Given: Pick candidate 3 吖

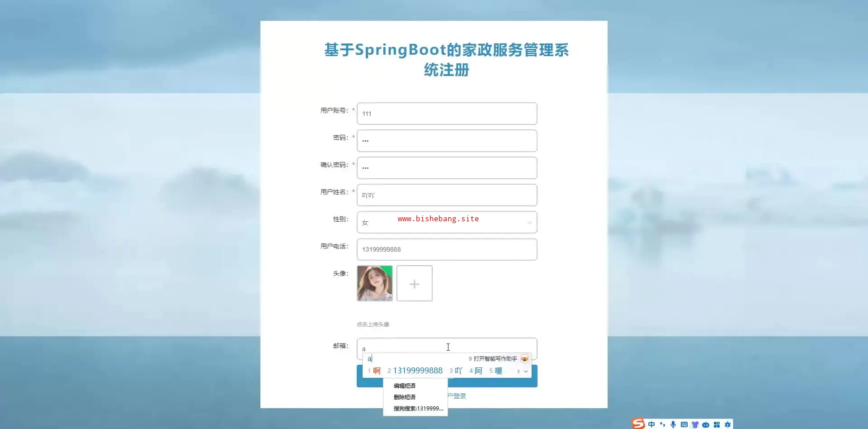Looking at the screenshot, I should click(456, 371).
